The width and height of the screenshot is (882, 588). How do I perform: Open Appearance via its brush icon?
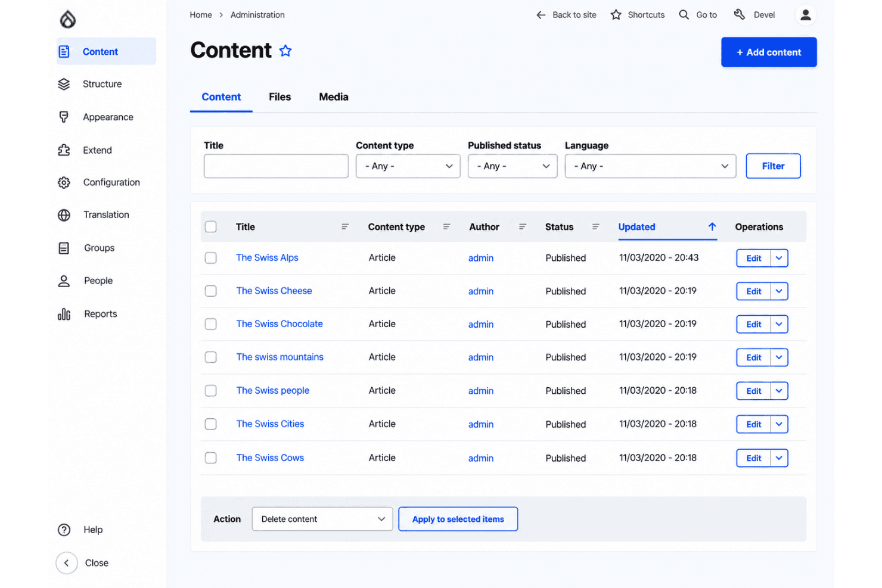coord(64,117)
